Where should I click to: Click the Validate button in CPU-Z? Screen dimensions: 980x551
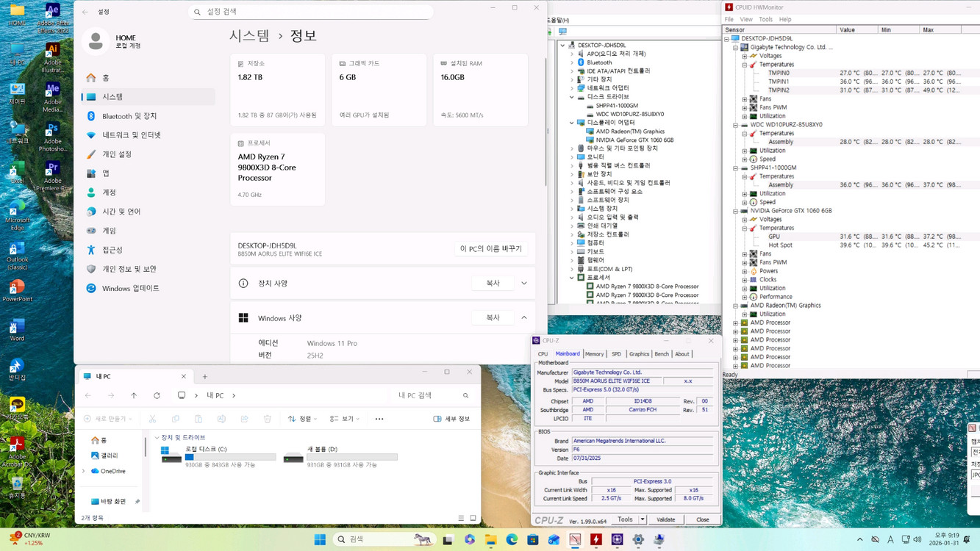665,519
